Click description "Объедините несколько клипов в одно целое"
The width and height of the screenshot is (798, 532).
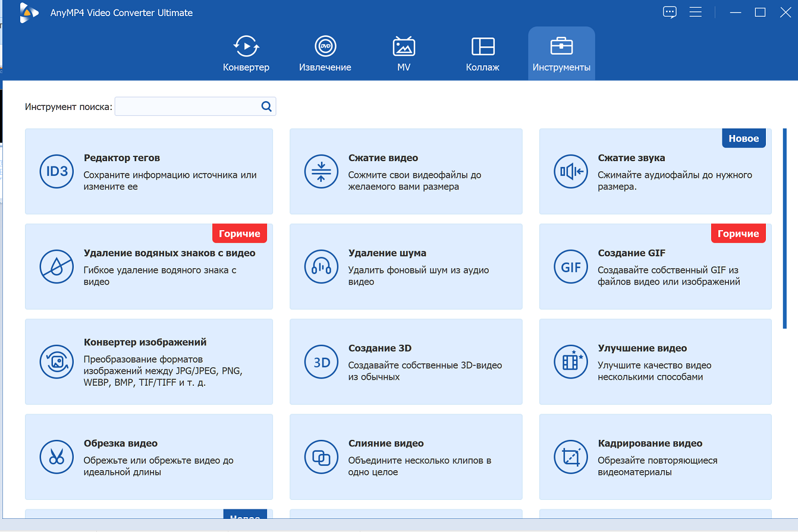click(420, 466)
